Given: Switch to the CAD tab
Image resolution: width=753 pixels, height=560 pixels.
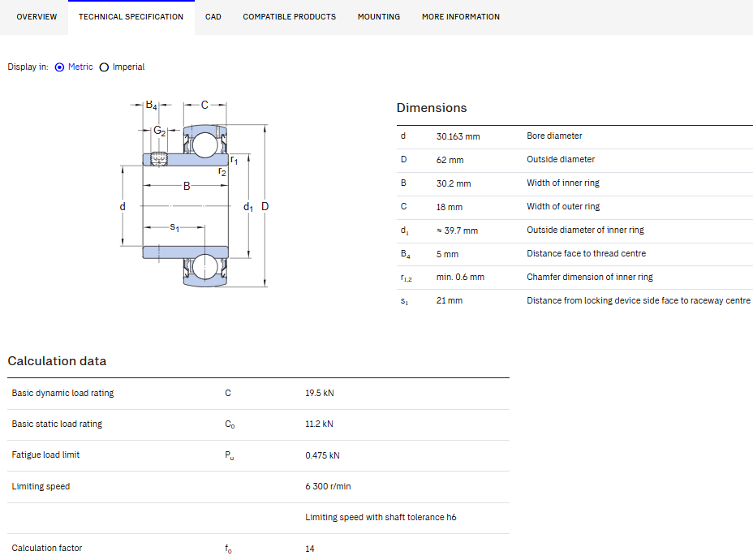Looking at the screenshot, I should coord(213,17).
